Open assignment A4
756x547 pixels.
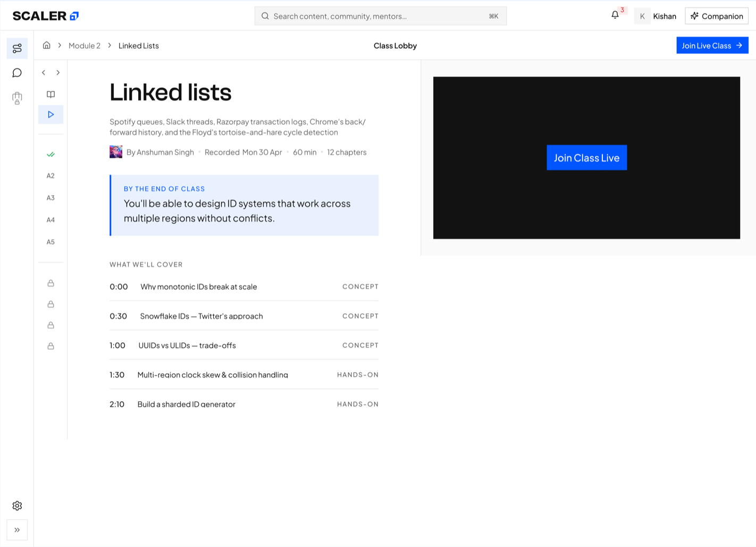(x=51, y=220)
